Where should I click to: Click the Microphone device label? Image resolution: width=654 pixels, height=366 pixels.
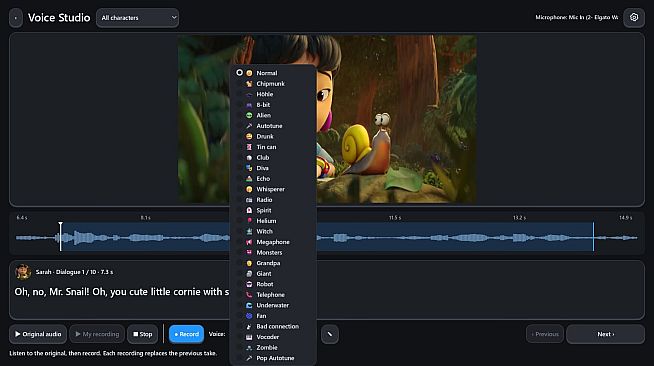pos(577,18)
